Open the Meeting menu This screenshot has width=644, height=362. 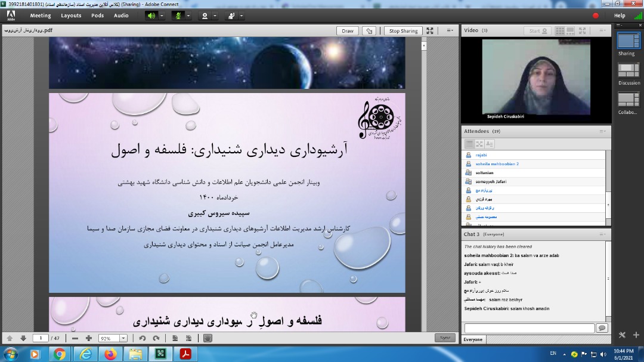[41, 16]
